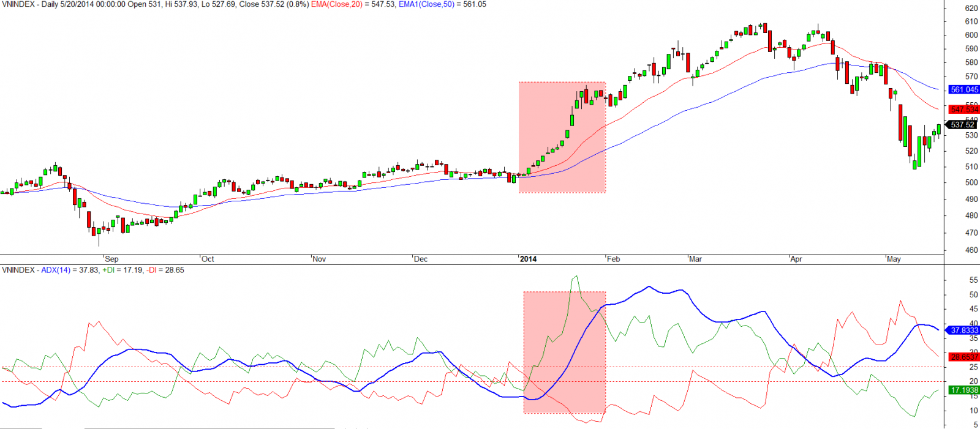
Task: Click the EMA(Close,20) label in the chart header
Action: click(x=336, y=4)
